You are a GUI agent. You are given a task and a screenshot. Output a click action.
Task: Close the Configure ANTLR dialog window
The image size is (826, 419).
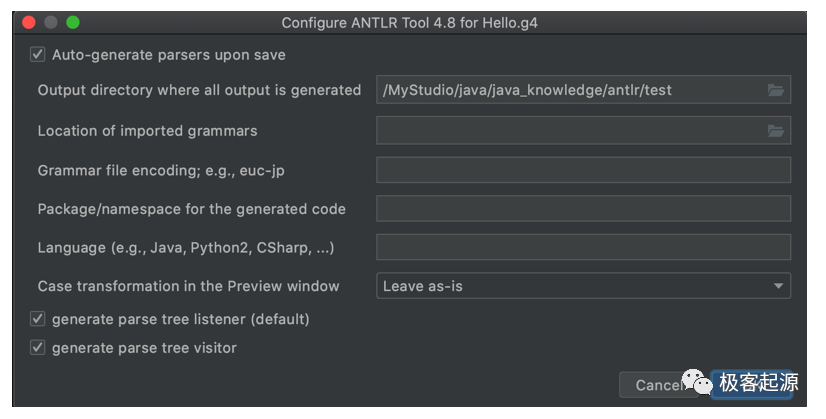point(28,22)
